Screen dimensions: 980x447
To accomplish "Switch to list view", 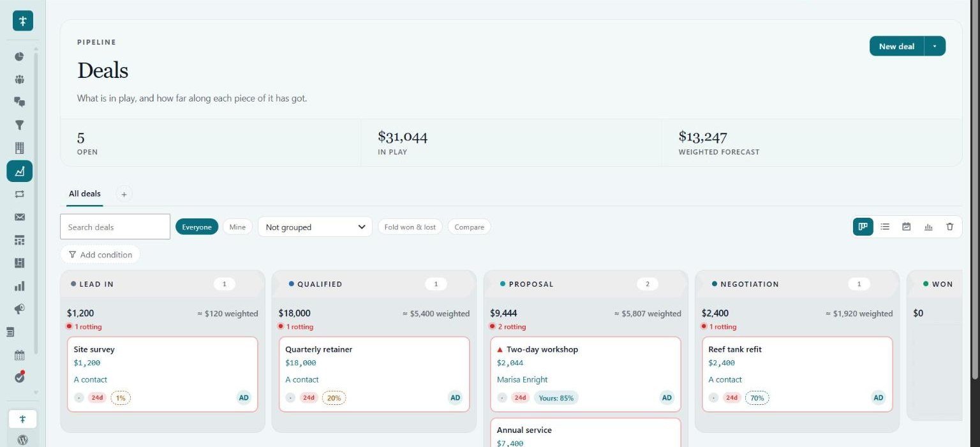I will click(x=885, y=227).
